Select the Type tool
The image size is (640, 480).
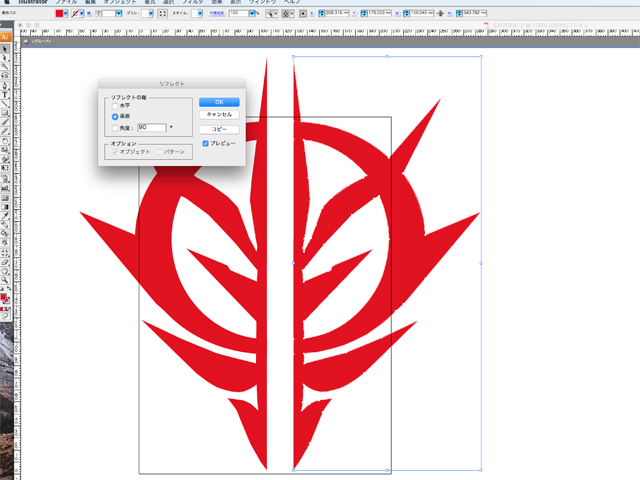click(5, 95)
